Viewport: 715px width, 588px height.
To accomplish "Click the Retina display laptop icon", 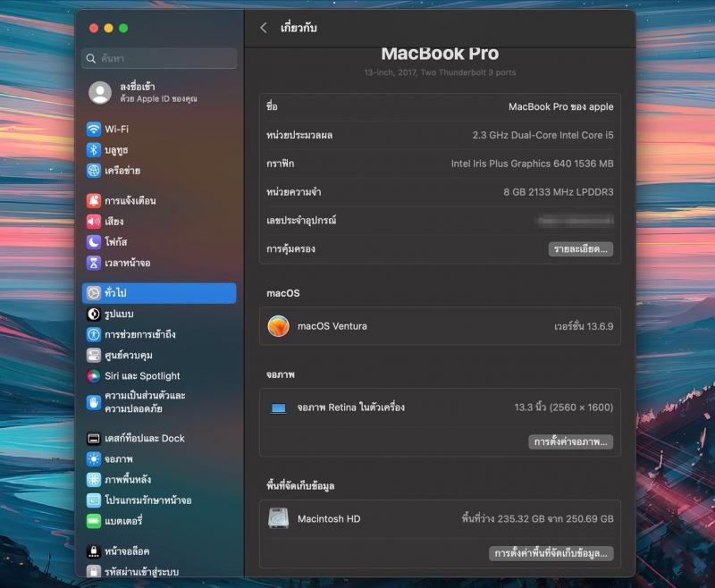I will click(x=278, y=408).
